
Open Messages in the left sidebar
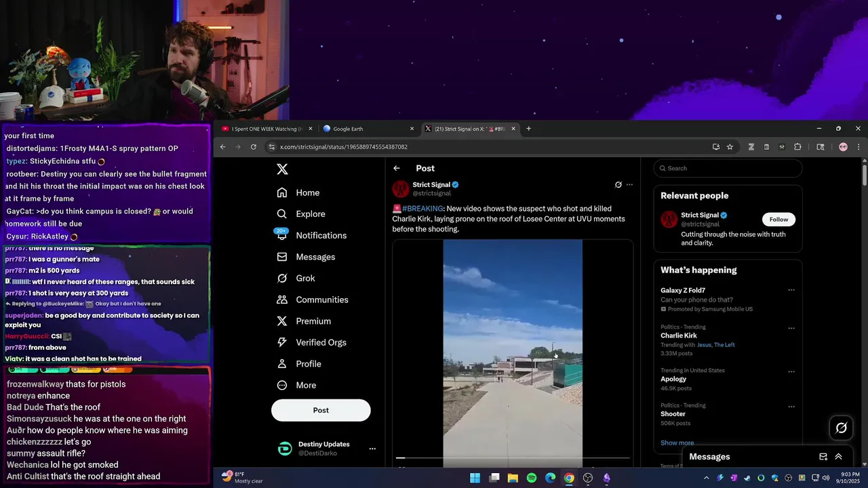[x=306, y=257]
